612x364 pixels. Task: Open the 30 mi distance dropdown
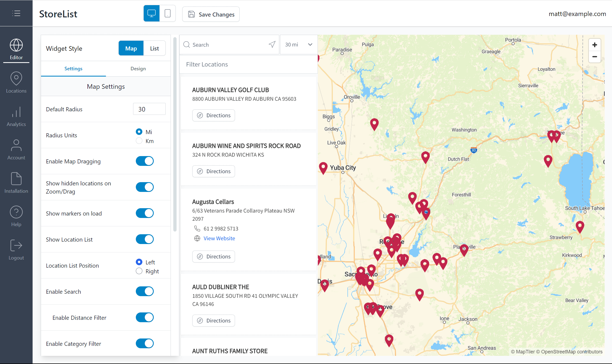(299, 44)
